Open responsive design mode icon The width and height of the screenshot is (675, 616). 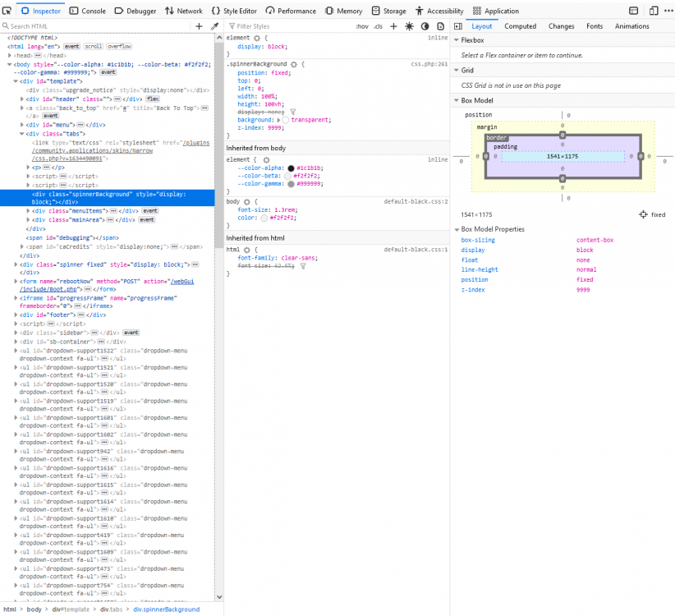(654, 11)
